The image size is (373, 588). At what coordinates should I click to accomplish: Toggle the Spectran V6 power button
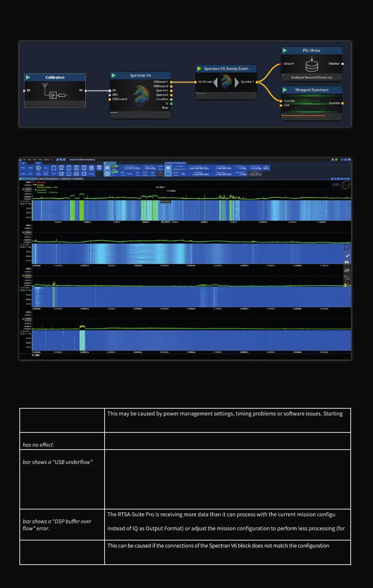pos(107,174)
